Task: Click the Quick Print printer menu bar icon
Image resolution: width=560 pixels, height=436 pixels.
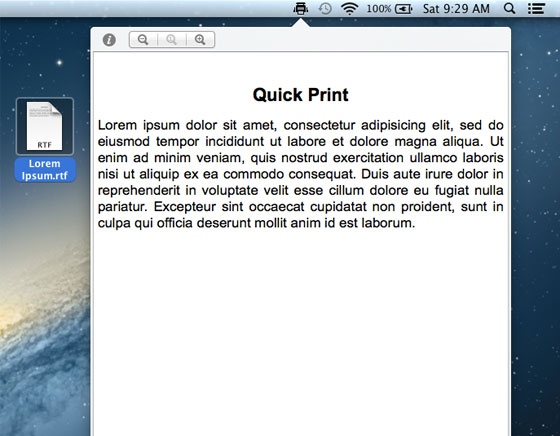Action: (301, 8)
